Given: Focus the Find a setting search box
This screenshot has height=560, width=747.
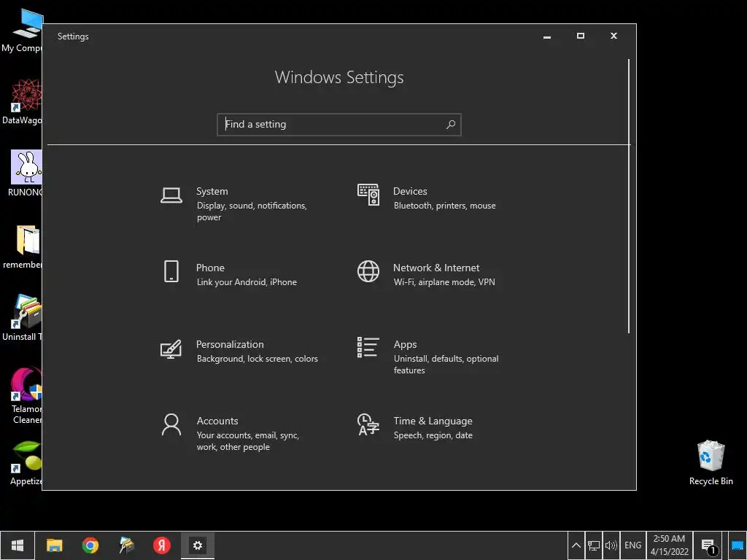Looking at the screenshot, I should coord(339,124).
